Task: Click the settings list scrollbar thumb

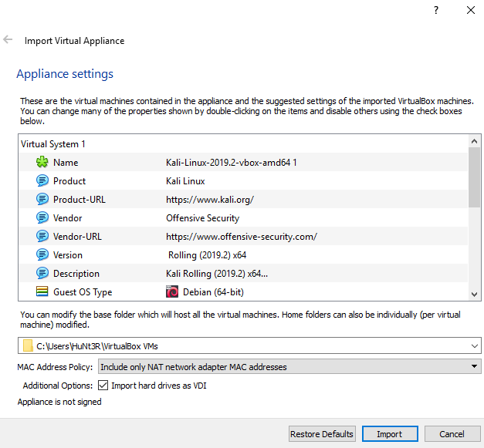Action: point(475,177)
